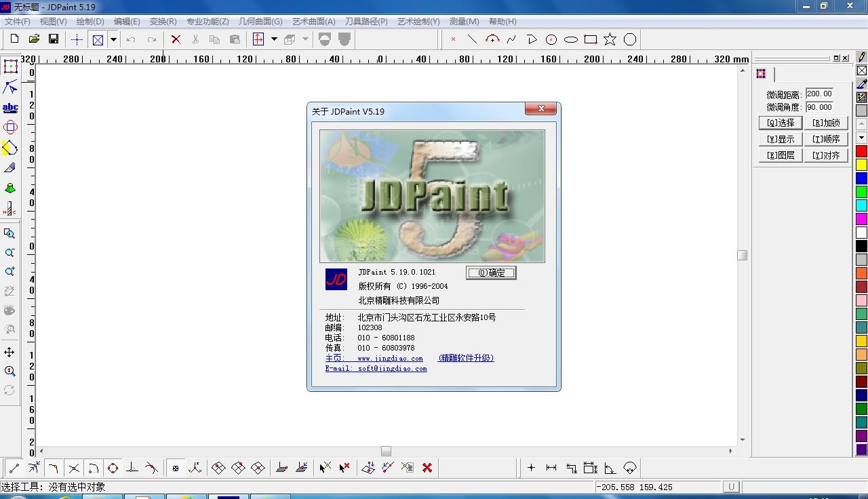Activate the node edit tool
This screenshot has height=499, width=868.
coord(10,87)
